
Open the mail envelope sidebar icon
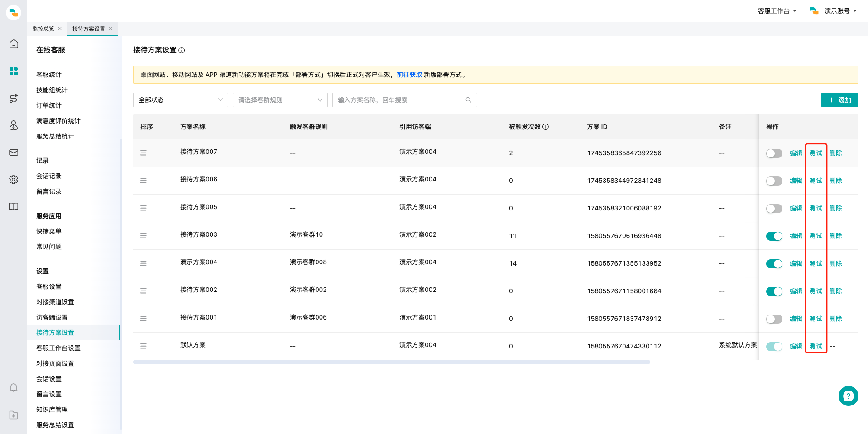14,153
